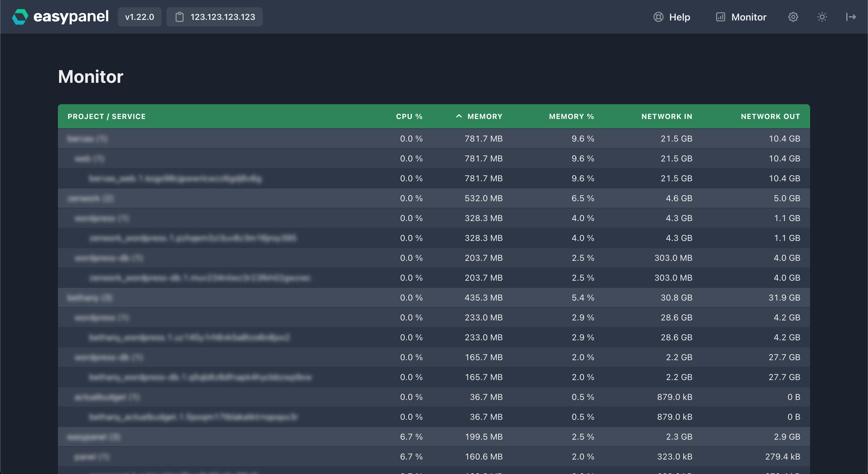The image size is (868, 474).
Task: Click the v1.22.0 version badge
Action: [x=140, y=17]
